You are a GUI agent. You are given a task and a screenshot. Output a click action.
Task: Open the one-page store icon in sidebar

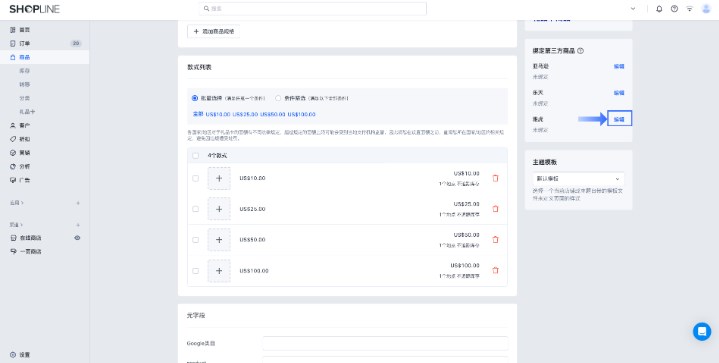(x=13, y=252)
